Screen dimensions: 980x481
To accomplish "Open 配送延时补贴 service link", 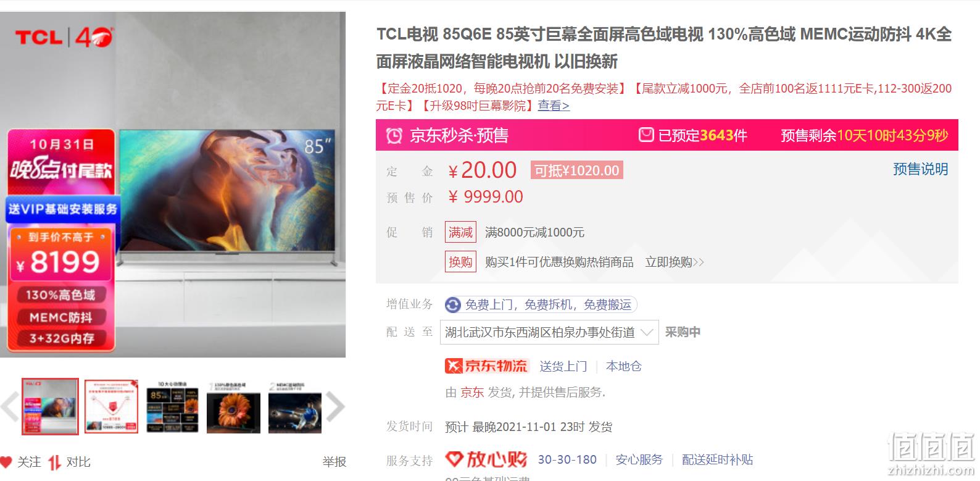I will [717, 459].
